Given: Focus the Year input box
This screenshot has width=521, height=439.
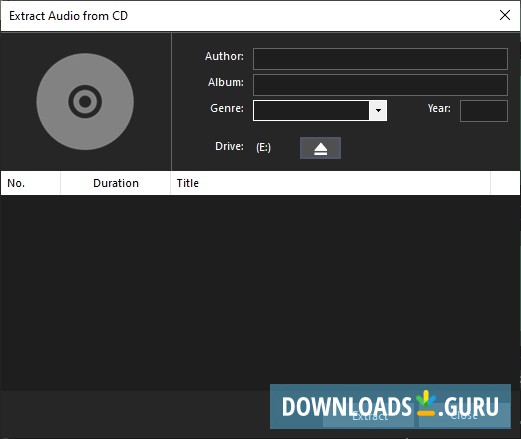Looking at the screenshot, I should (484, 111).
